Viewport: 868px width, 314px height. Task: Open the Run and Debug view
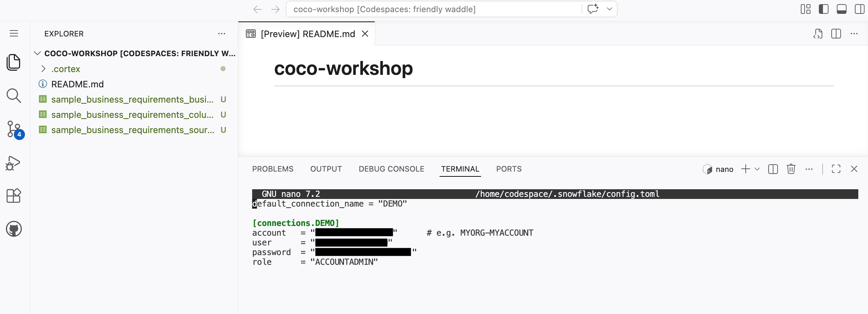(13, 163)
